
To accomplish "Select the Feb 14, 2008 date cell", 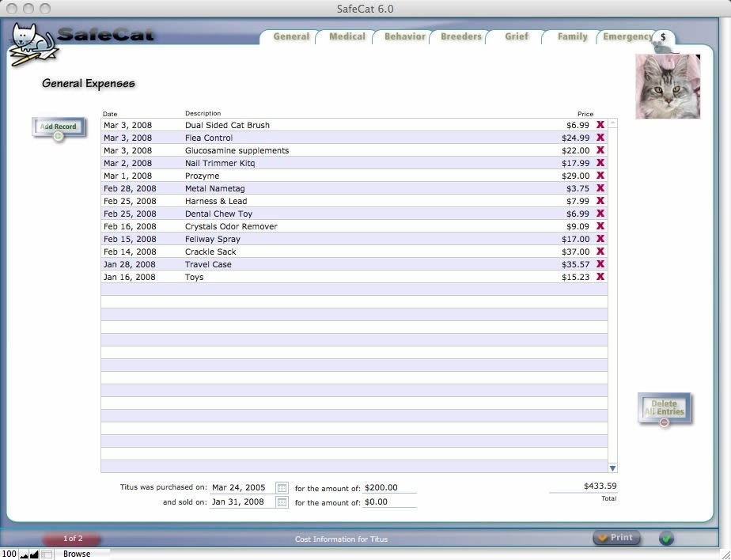I will click(x=130, y=252).
